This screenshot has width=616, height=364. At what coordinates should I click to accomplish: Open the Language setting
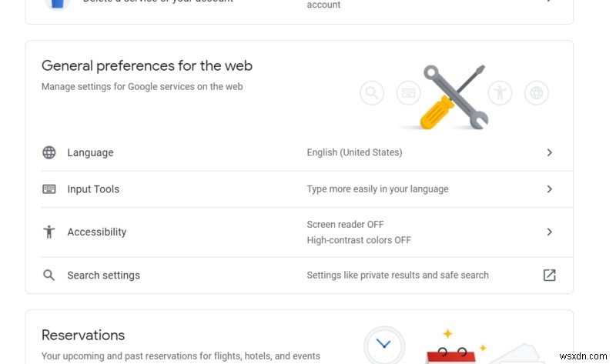pyautogui.click(x=90, y=152)
